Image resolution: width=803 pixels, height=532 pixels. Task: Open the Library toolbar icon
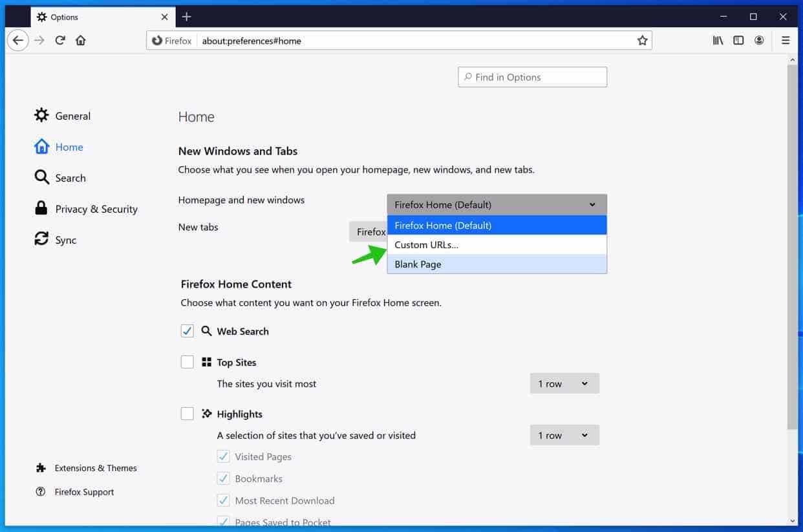[718, 41]
